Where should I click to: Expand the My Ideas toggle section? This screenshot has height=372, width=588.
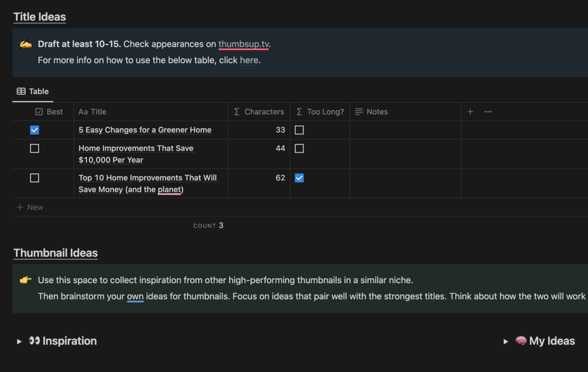tap(506, 341)
